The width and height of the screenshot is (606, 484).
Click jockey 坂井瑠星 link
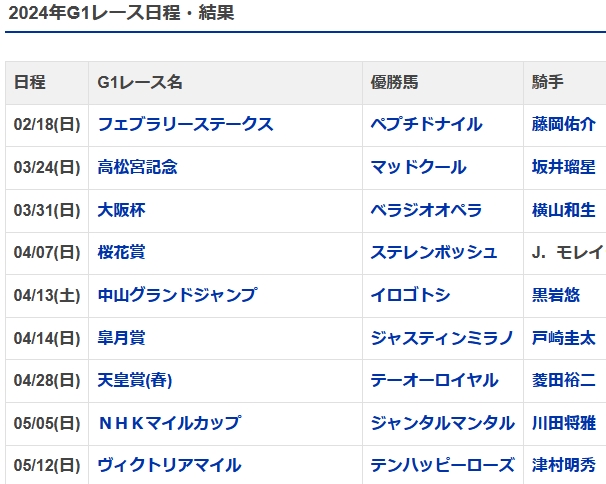coord(564,167)
